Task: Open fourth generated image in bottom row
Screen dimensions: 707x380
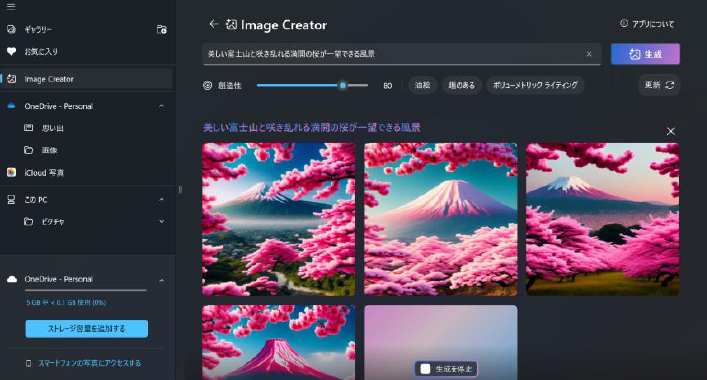Action: click(279, 343)
